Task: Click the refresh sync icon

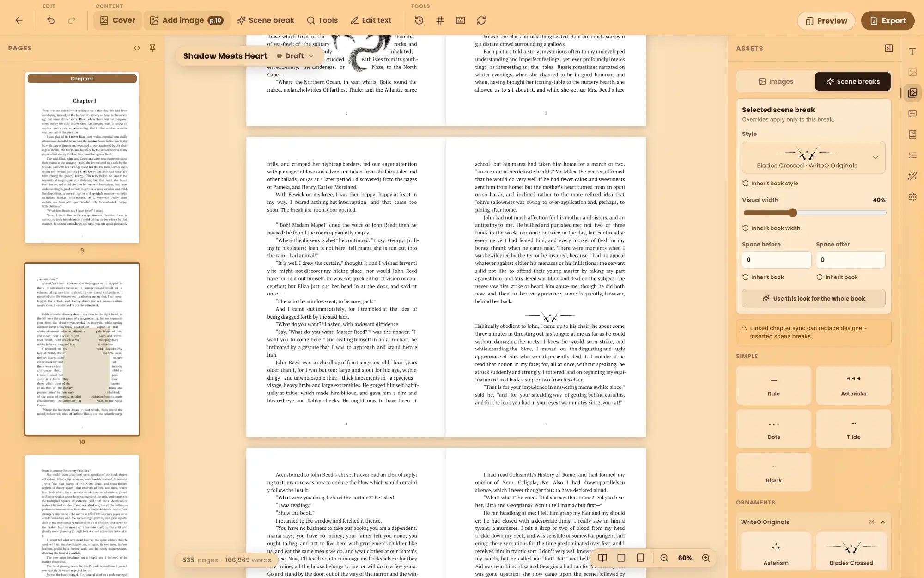Action: point(481,20)
